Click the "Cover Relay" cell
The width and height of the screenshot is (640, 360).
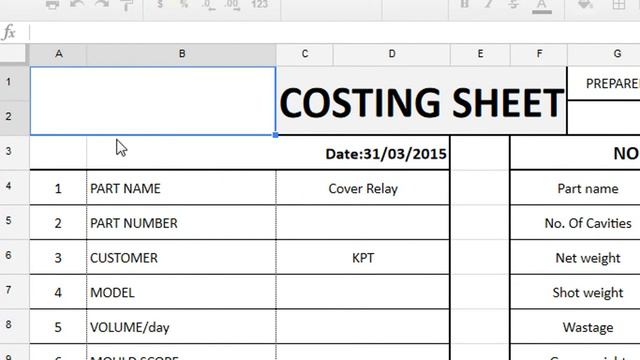pos(363,188)
